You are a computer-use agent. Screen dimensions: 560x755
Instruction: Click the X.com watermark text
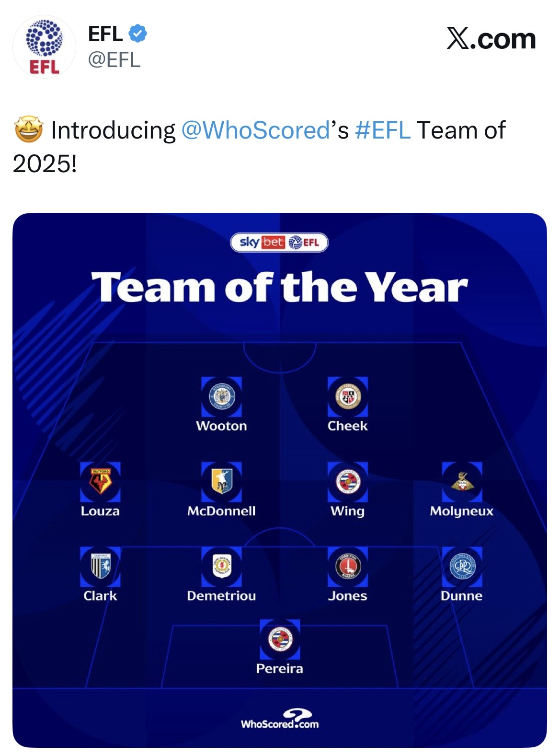[491, 38]
